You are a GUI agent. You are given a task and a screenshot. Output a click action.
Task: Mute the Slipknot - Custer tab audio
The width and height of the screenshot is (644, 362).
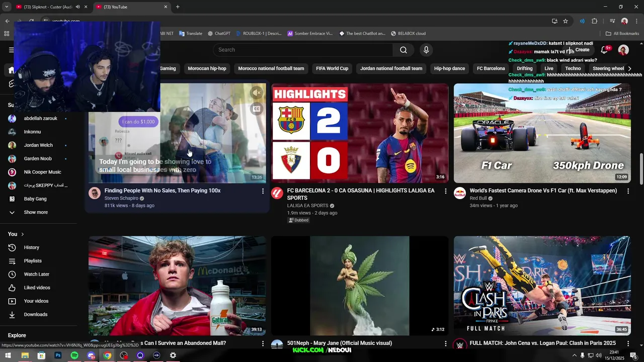click(x=77, y=7)
